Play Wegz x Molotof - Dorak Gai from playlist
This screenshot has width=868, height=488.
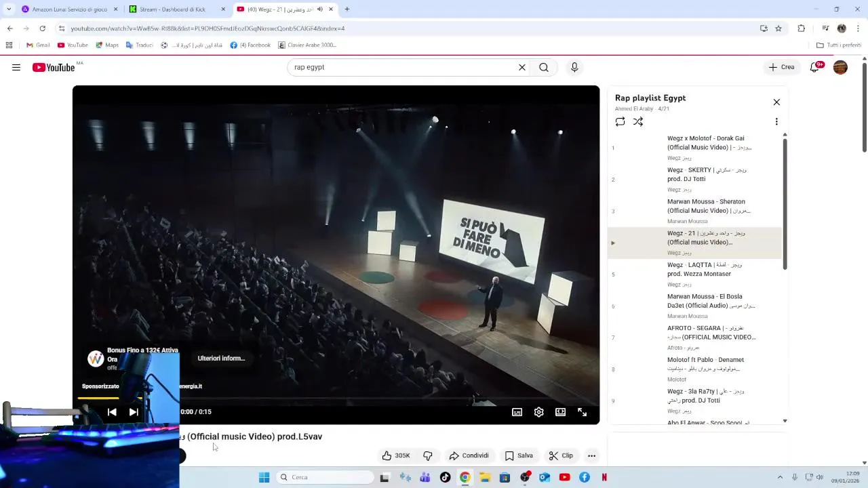coord(696,148)
